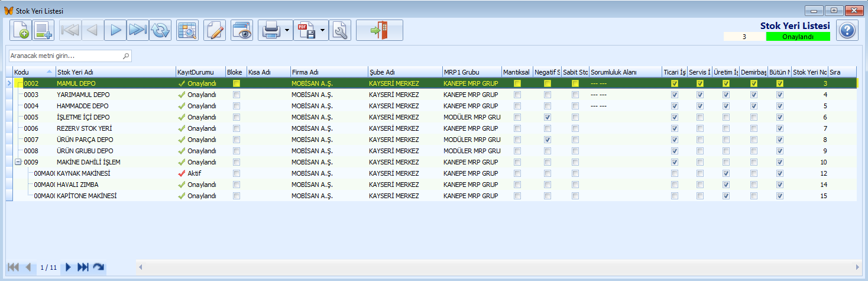Image resolution: width=868 pixels, height=281 pixels.
Task: Toggle Demirbaş checkbox for ÜRÜN GRUBU DEPO
Action: [x=754, y=151]
